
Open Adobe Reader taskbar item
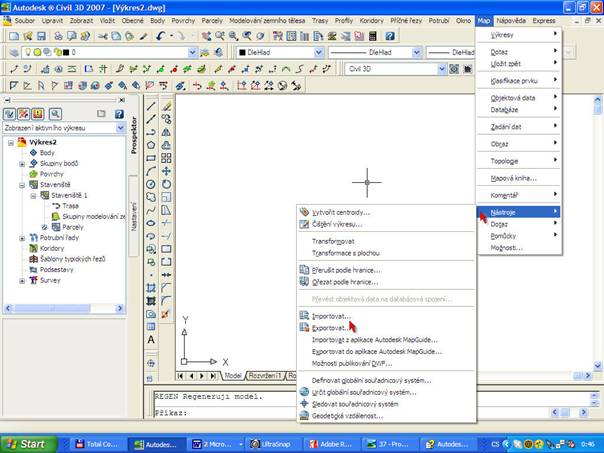coord(330,445)
